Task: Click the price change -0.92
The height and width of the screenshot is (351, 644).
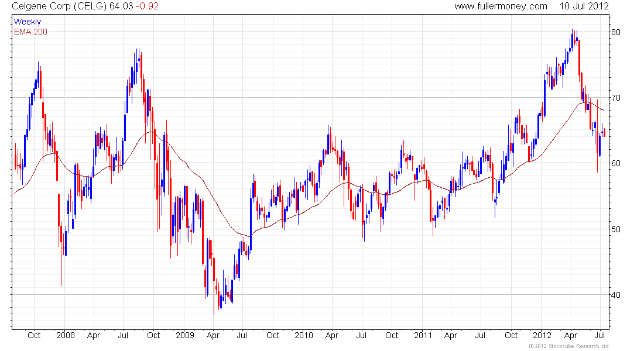Action: (x=147, y=6)
